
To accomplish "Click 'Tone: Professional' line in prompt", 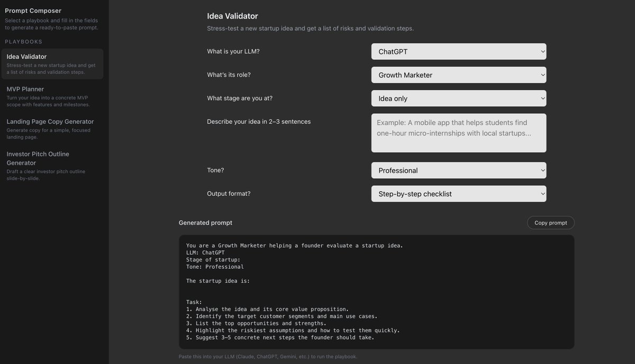I will tap(215, 267).
